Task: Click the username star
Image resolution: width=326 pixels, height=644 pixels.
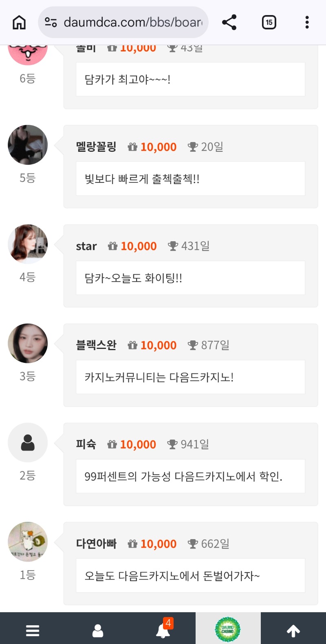Action: click(86, 246)
